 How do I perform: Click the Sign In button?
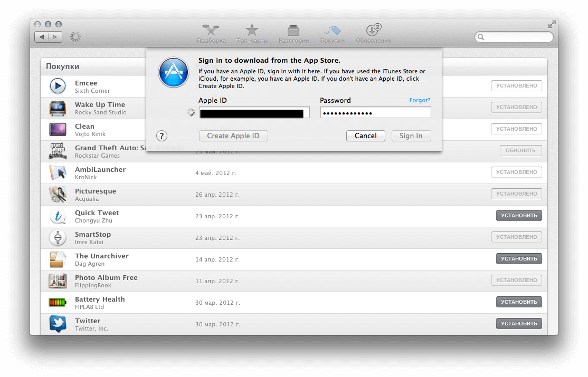point(411,136)
